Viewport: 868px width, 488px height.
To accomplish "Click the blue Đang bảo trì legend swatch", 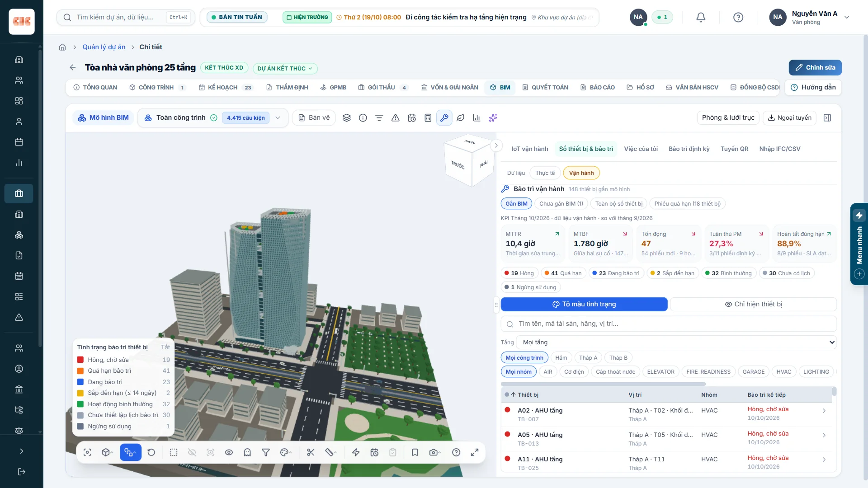I will [x=80, y=382].
